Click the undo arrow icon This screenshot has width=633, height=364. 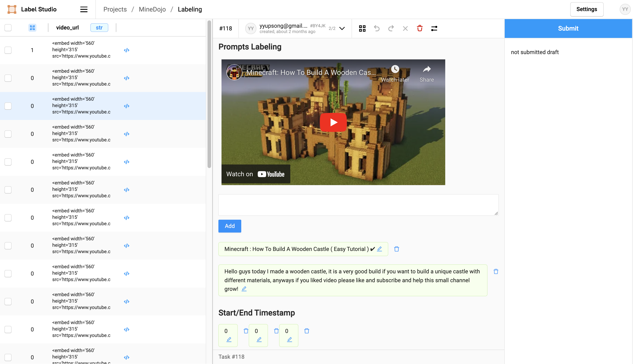376,28
